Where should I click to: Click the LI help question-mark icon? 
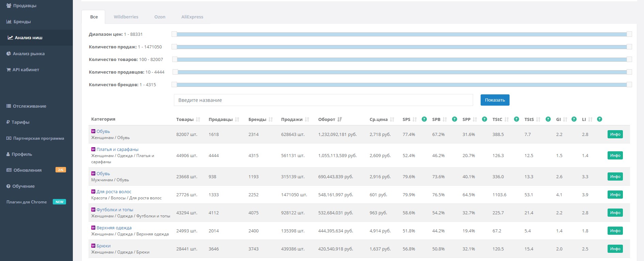(600, 119)
